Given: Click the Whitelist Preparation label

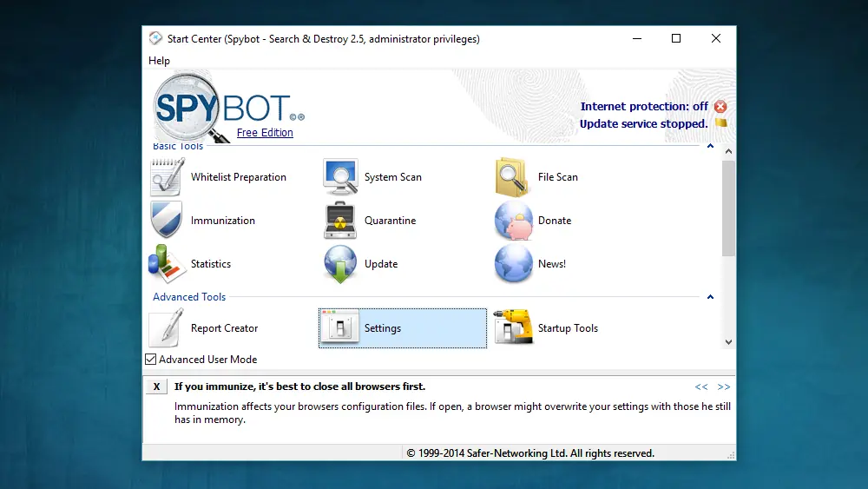Looking at the screenshot, I should (239, 176).
